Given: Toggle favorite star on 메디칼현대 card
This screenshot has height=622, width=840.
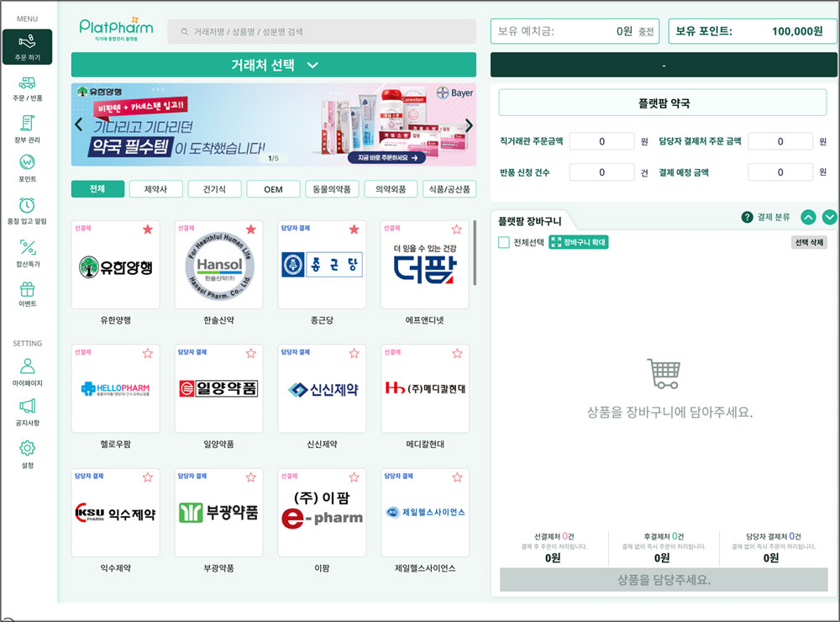Looking at the screenshot, I should pos(457,353).
